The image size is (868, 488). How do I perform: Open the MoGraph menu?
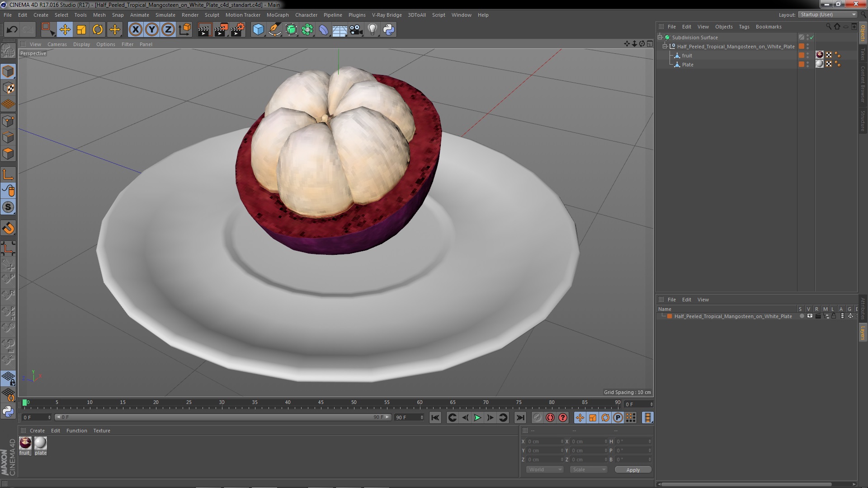tap(278, 15)
